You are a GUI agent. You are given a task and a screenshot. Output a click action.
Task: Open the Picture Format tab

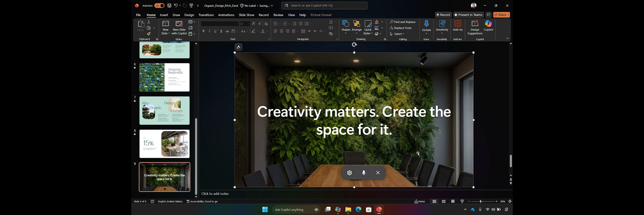[321, 15]
